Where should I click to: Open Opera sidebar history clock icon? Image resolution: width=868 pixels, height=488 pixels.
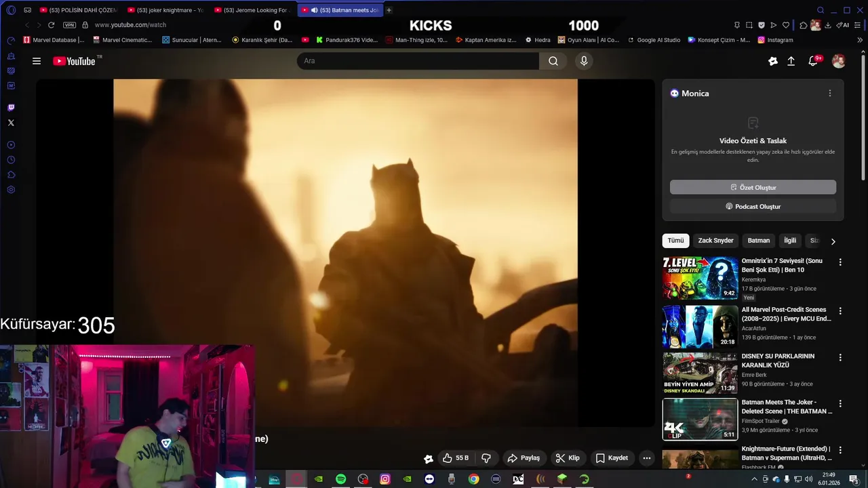point(11,160)
